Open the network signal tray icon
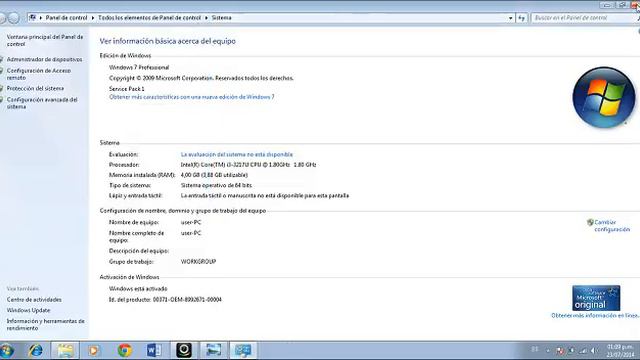Viewport: 640px width, 360px height. coord(583,351)
